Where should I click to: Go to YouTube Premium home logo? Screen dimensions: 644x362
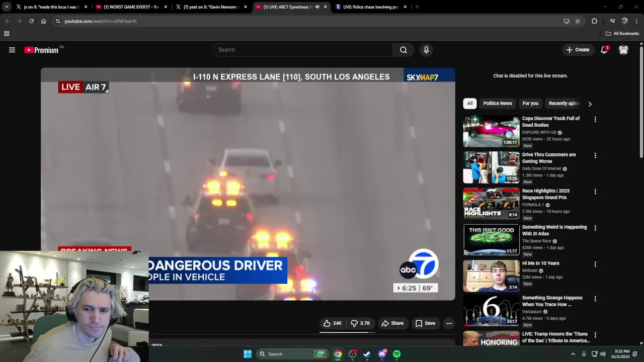(41, 50)
